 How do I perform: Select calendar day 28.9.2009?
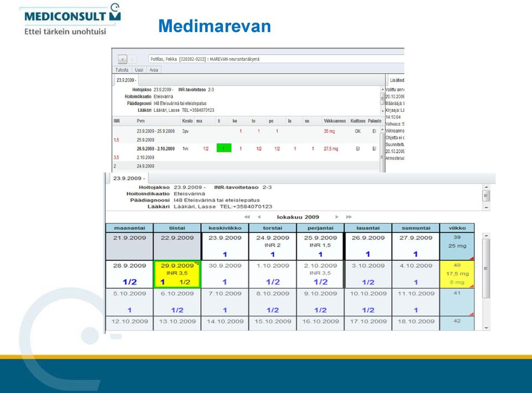[130, 275]
